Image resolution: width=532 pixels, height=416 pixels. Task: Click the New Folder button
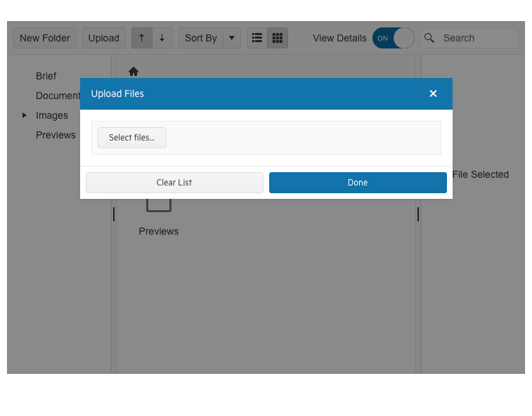(45, 38)
